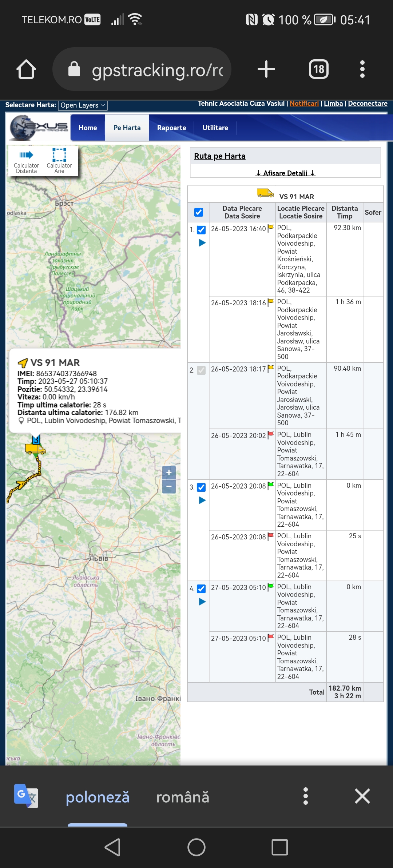Click the Deconectare link

pyautogui.click(x=368, y=104)
